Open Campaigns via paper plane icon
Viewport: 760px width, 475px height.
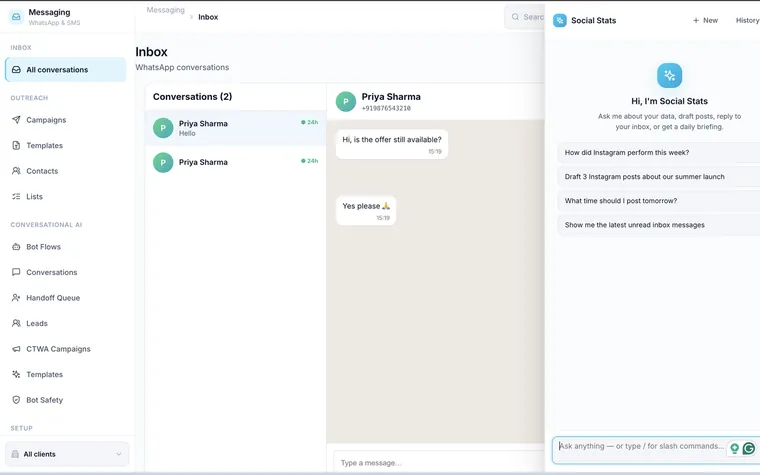coord(16,120)
